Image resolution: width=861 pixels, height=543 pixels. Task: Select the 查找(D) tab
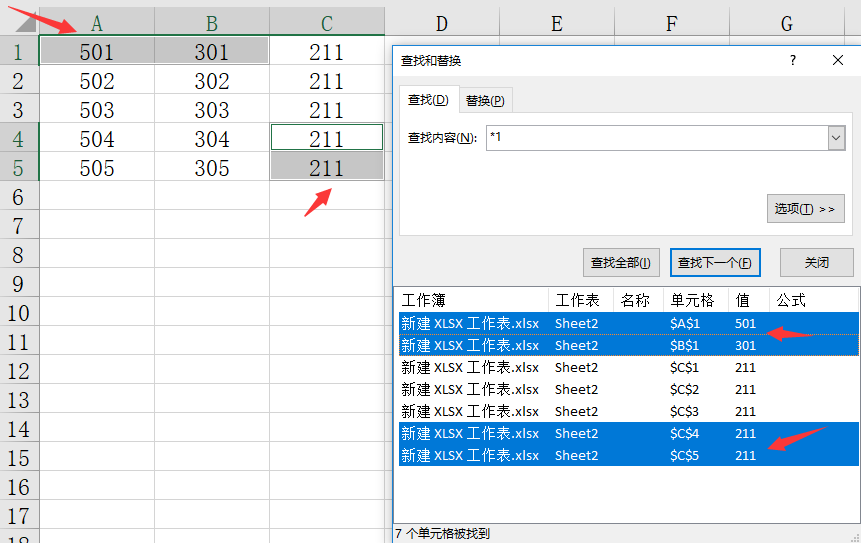tap(427, 100)
